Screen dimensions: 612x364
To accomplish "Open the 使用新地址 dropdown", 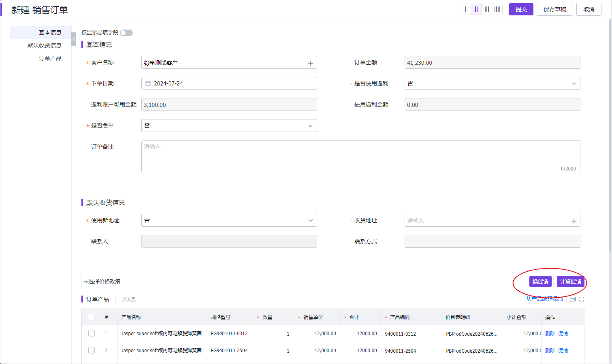I will point(310,220).
